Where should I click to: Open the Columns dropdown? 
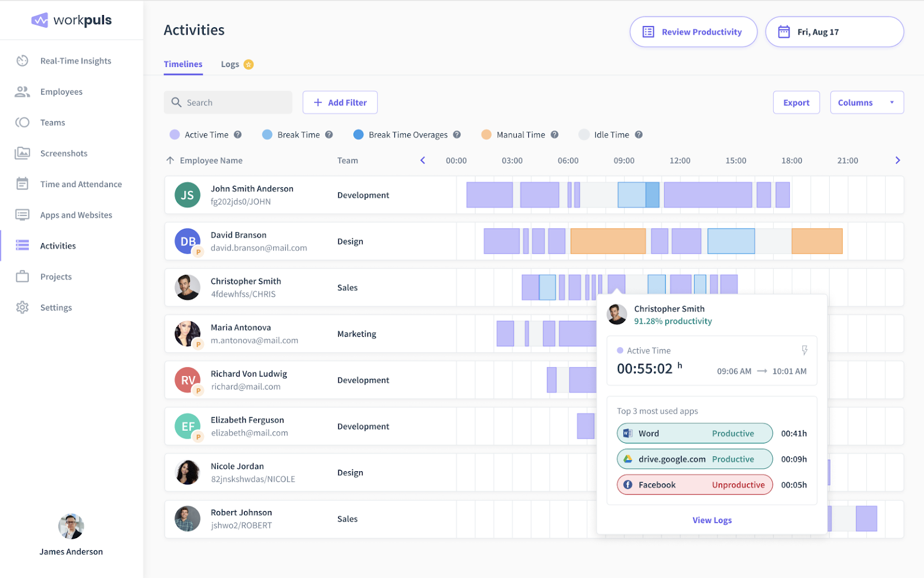pos(866,102)
